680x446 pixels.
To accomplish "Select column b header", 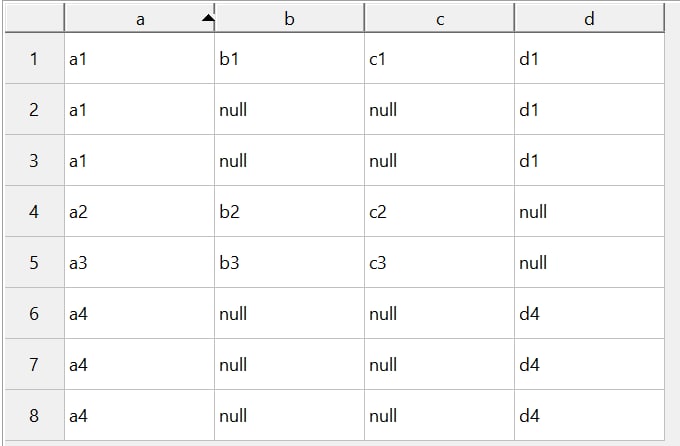I will (x=289, y=18).
